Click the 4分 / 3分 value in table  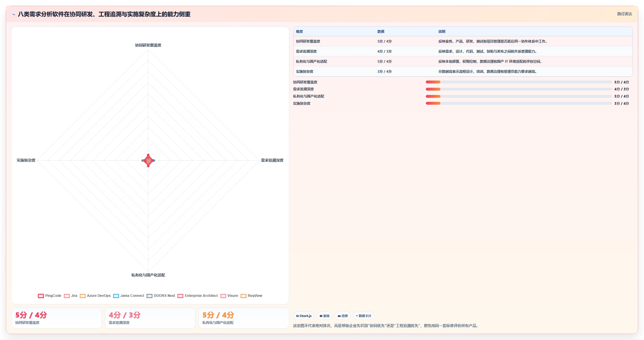384,51
